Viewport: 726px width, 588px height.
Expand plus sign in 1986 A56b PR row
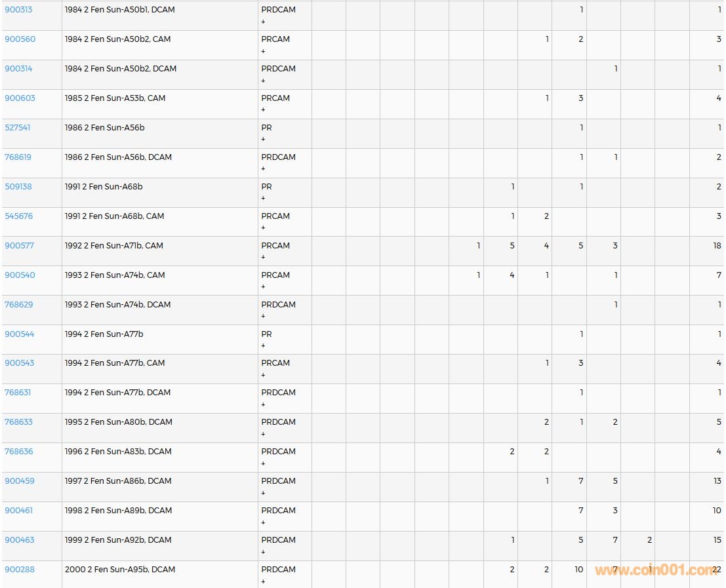click(x=263, y=140)
